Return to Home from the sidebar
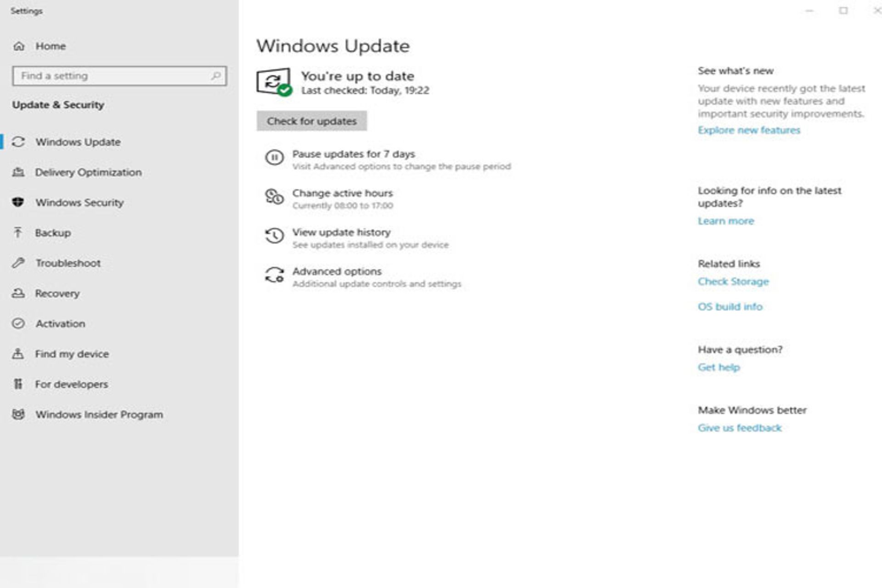882x588 pixels. click(51, 46)
